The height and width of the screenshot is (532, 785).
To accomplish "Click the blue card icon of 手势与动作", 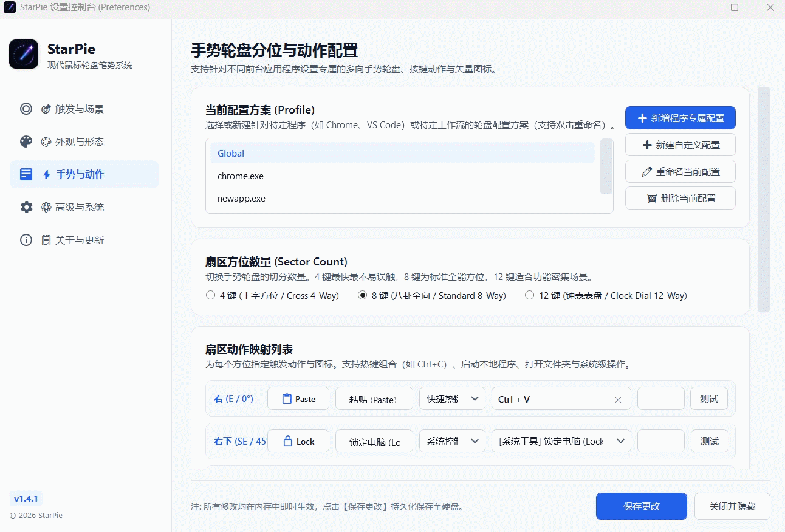I will tap(26, 174).
